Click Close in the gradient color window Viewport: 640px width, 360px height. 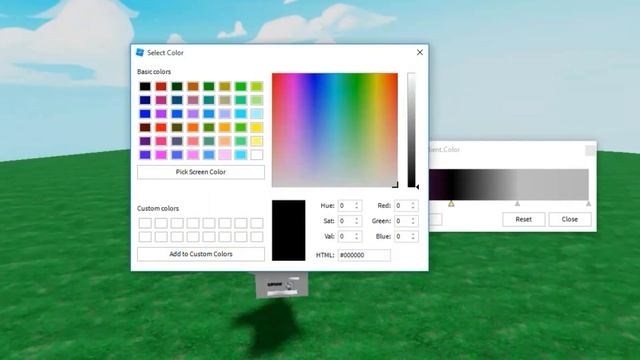[570, 219]
